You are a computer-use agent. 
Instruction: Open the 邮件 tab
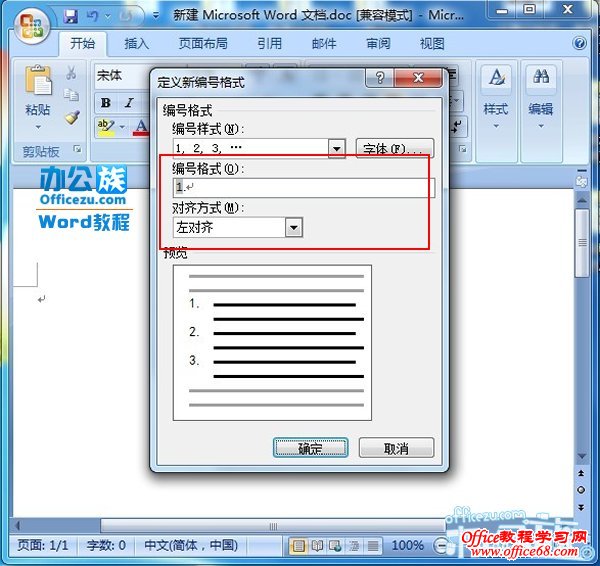[324, 44]
